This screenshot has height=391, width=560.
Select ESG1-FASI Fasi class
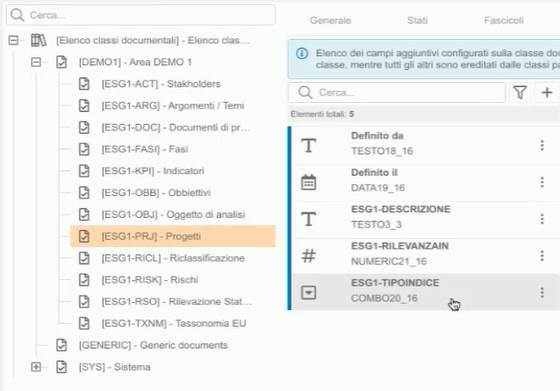pos(145,149)
